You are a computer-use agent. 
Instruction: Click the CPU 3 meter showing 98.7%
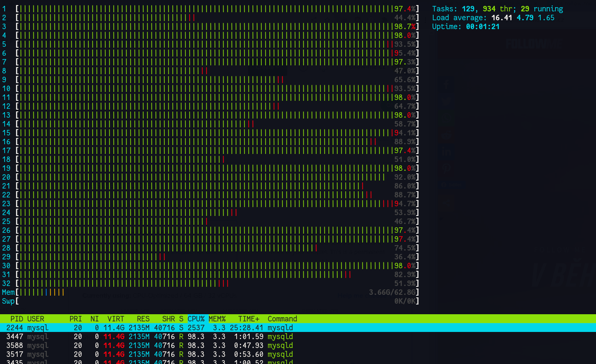click(211, 26)
